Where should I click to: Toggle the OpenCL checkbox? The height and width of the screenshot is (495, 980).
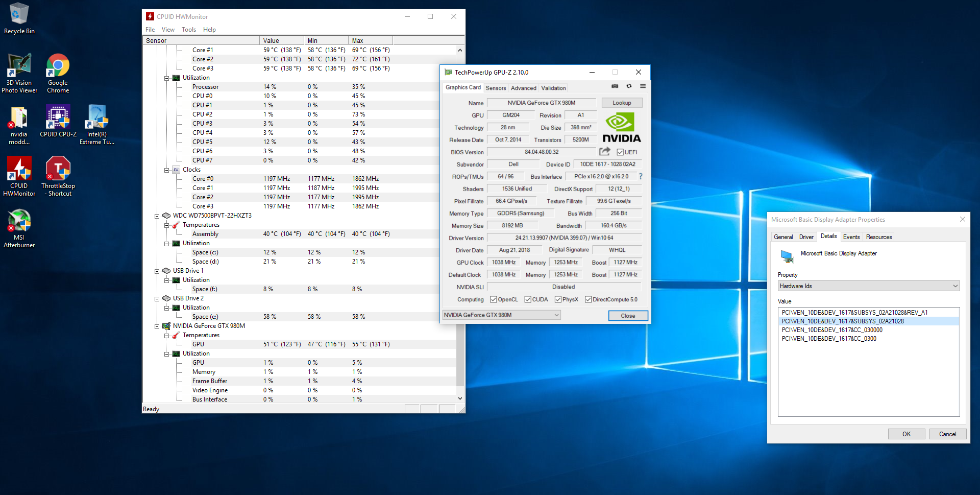pyautogui.click(x=494, y=299)
